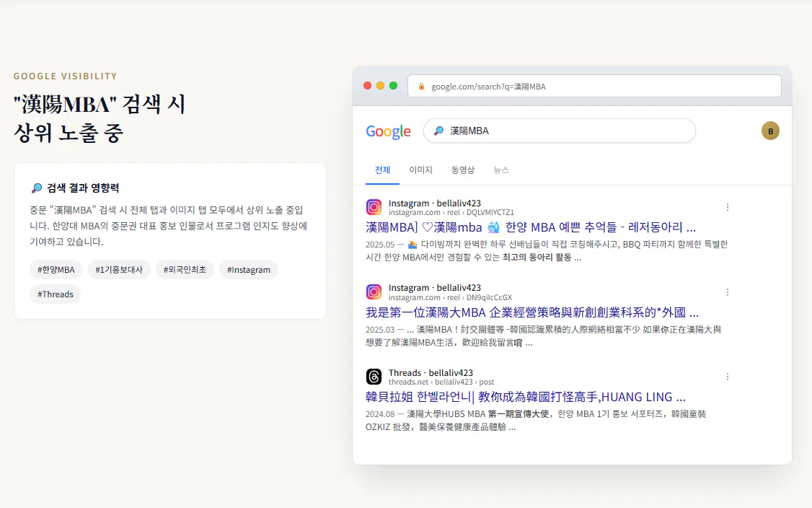Open the 我是第一位漢陽大MBA result link
Viewport: 812px width, 508px height.
point(532,312)
